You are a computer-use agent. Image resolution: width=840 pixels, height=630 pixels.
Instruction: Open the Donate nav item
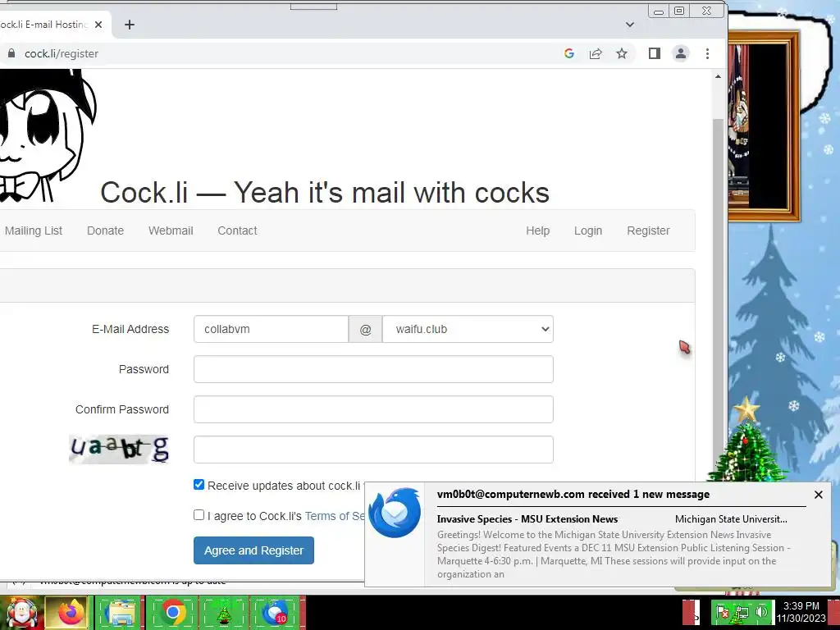(105, 231)
